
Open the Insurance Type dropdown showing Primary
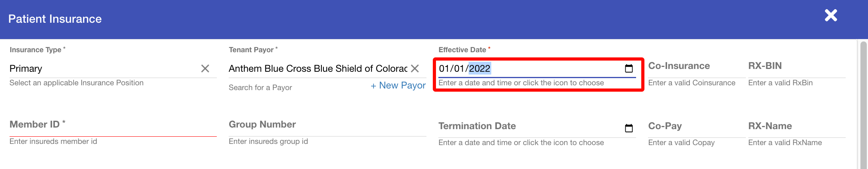point(103,69)
